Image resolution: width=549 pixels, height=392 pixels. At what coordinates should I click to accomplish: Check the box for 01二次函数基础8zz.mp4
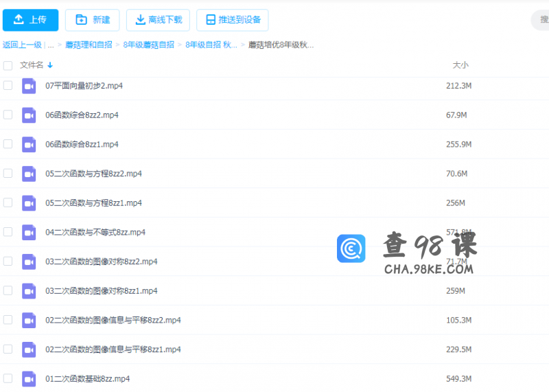click(8, 378)
